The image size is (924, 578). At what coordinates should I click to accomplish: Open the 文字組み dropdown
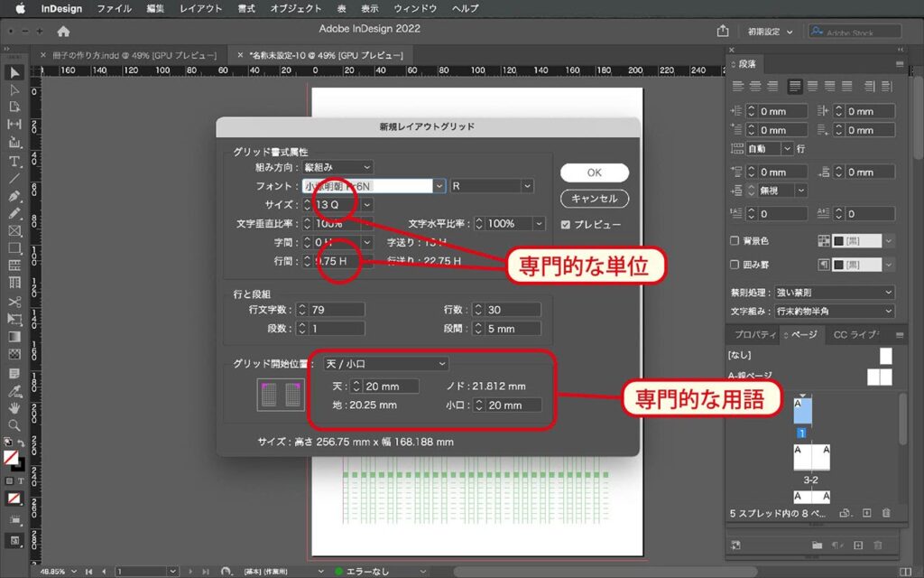[x=835, y=312]
